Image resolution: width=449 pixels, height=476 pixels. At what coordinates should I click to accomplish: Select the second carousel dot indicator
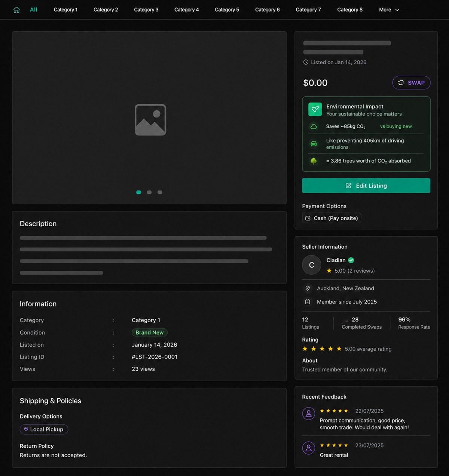click(149, 192)
